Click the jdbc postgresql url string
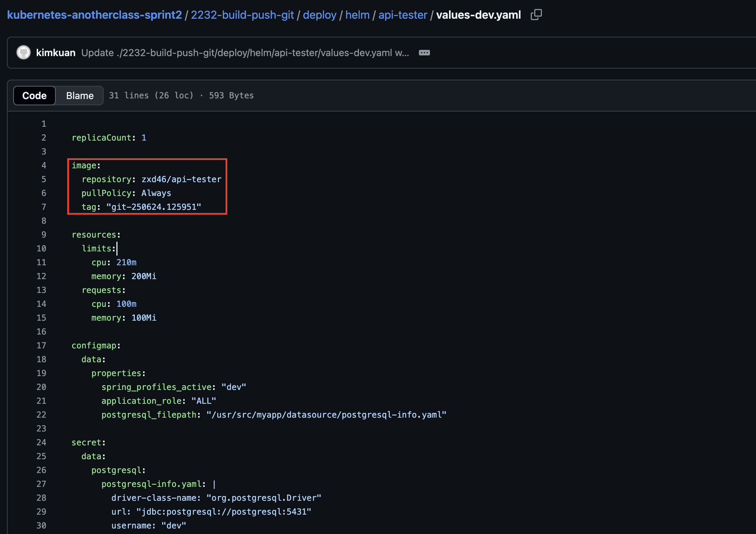756x534 pixels. 223,512
